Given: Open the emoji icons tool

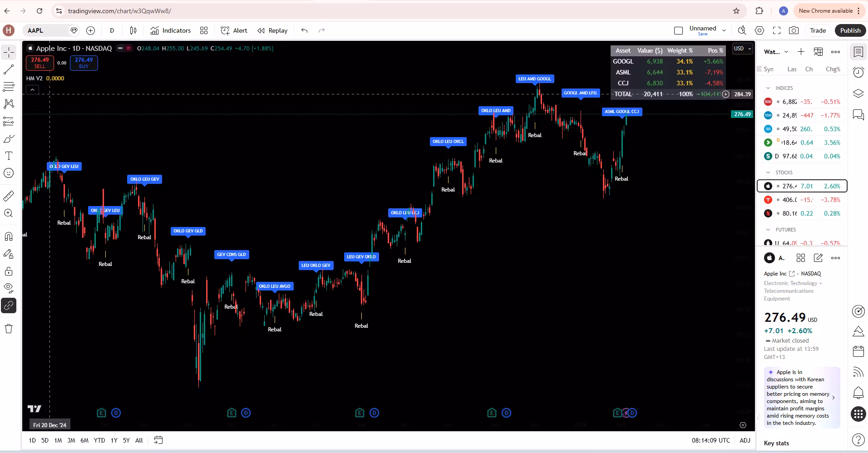Looking at the screenshot, I should 9,173.
